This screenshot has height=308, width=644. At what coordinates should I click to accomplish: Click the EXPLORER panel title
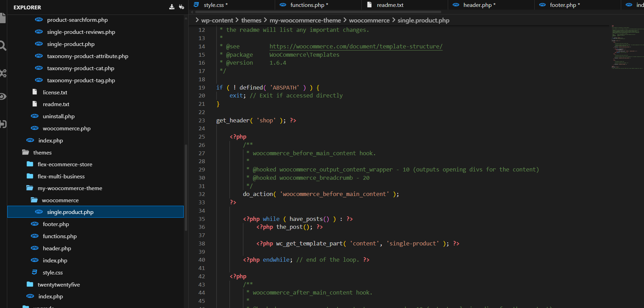(27, 7)
